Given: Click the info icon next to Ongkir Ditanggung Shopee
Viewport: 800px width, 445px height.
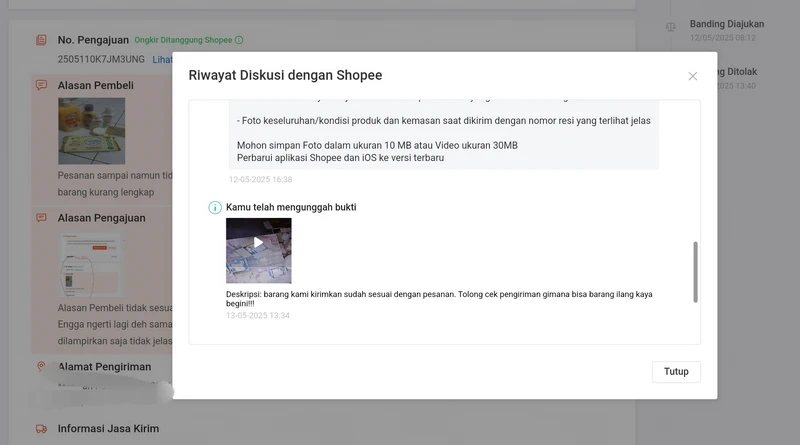Looking at the screenshot, I should click(239, 40).
